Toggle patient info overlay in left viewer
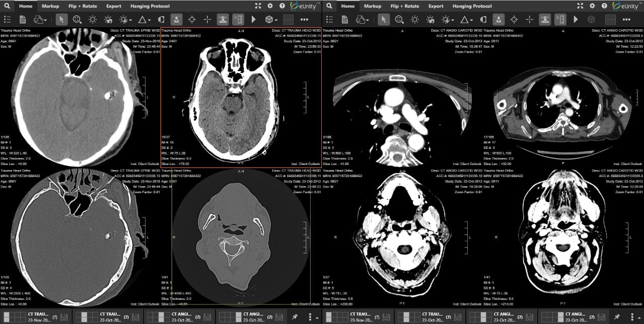This screenshot has width=644, height=324. [x=176, y=20]
